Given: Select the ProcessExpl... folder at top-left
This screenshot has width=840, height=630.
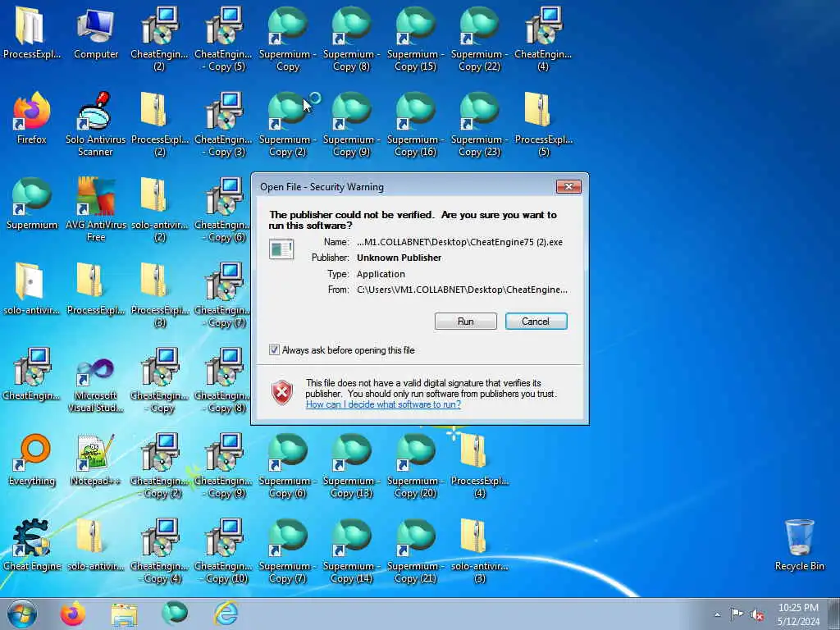Looking at the screenshot, I should 32,32.
